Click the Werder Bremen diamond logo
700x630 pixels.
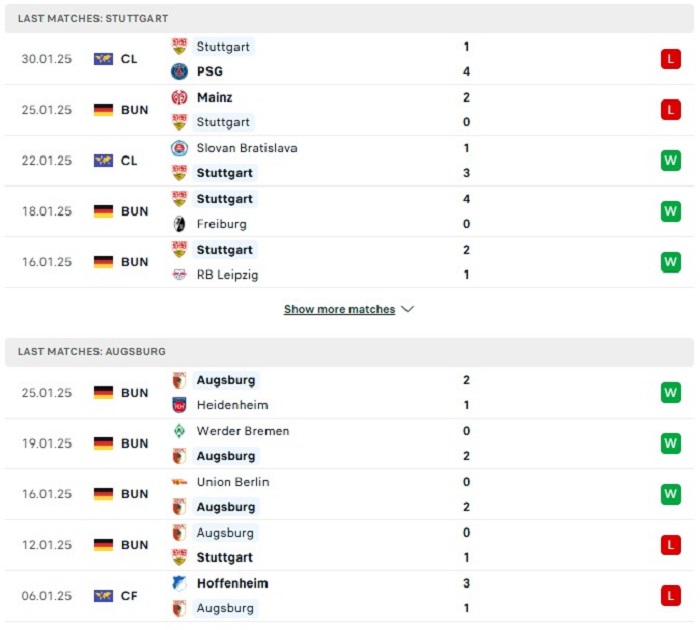179,431
